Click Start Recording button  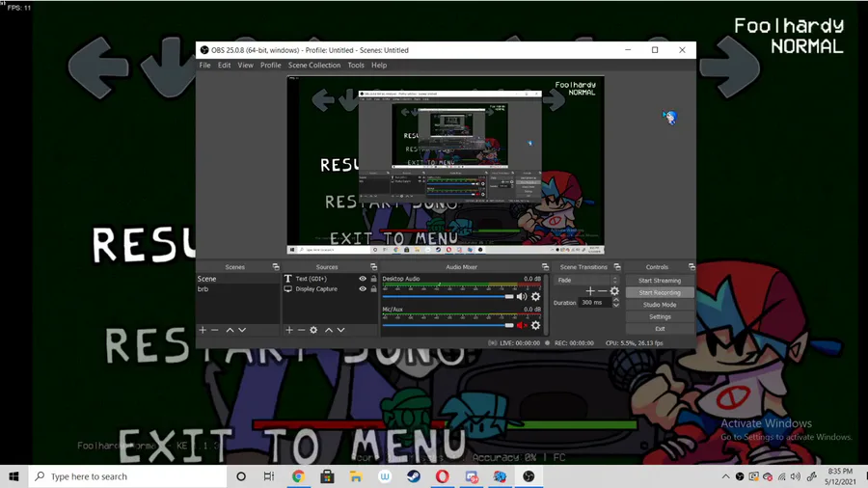(660, 292)
